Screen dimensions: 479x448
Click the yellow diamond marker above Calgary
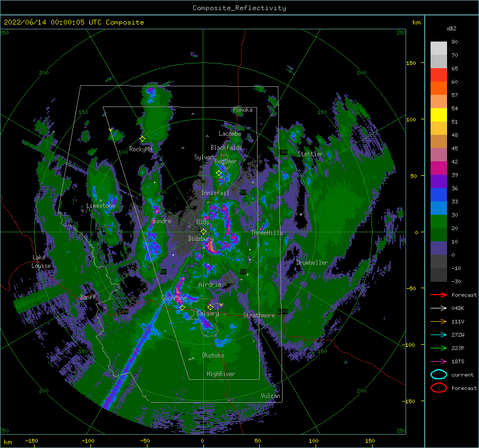210,307
